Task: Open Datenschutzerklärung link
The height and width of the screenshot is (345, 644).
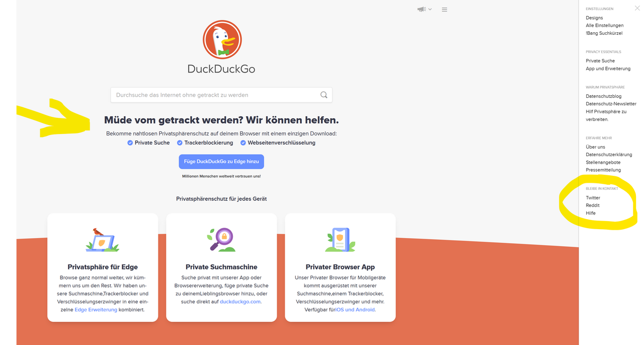Action: pyautogui.click(x=609, y=155)
